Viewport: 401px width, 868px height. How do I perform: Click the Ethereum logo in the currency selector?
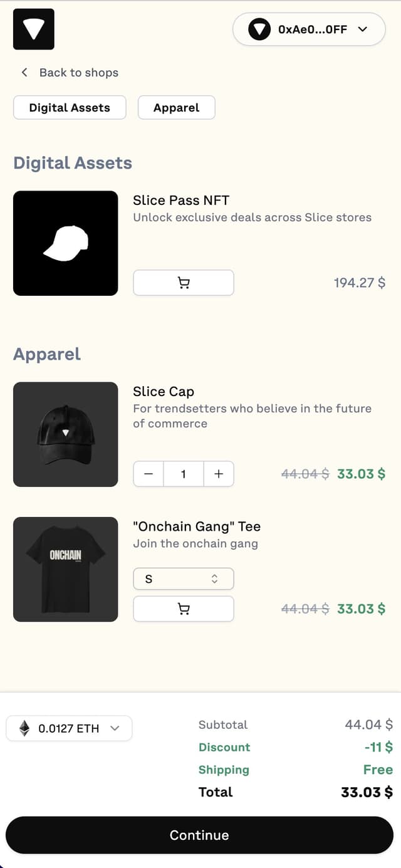click(x=23, y=728)
